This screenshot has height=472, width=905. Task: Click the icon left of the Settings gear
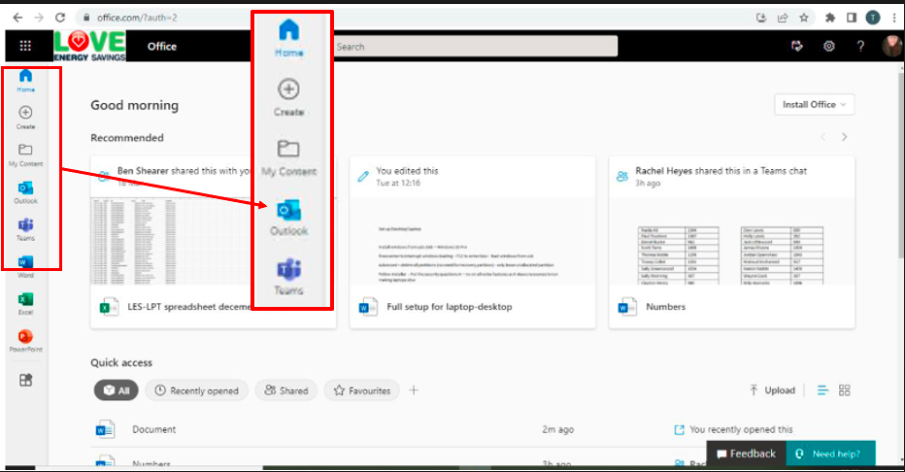click(x=796, y=46)
